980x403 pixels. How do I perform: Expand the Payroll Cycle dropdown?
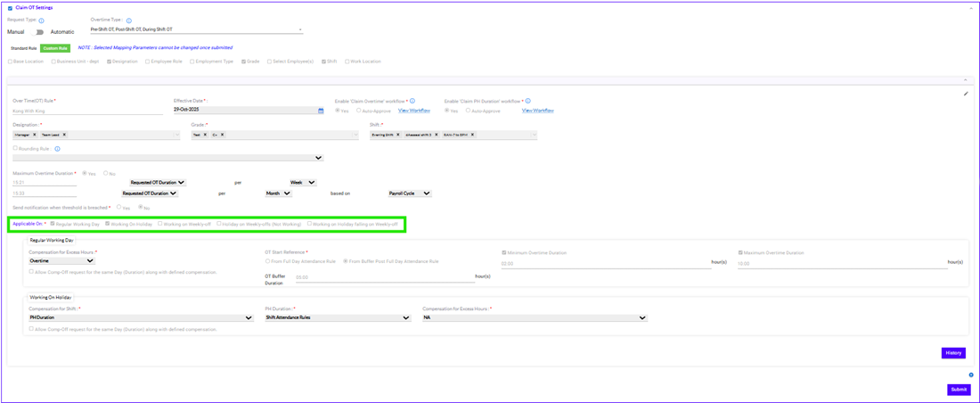[x=410, y=193]
